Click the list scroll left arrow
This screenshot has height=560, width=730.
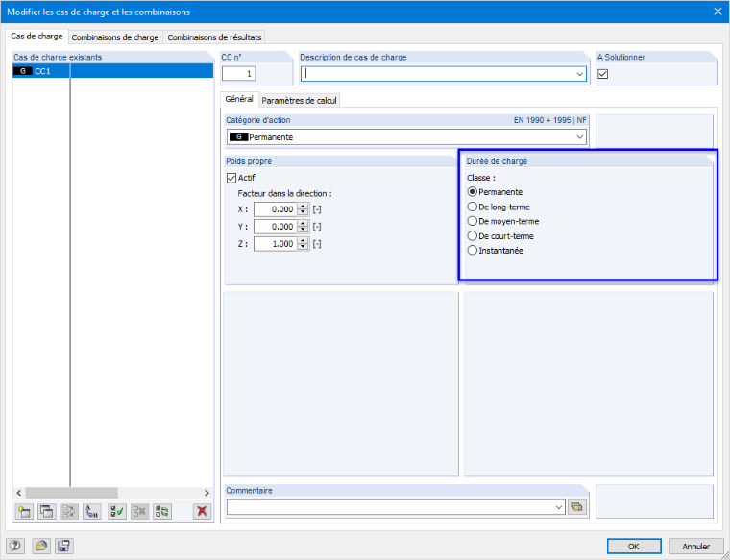coord(19,493)
